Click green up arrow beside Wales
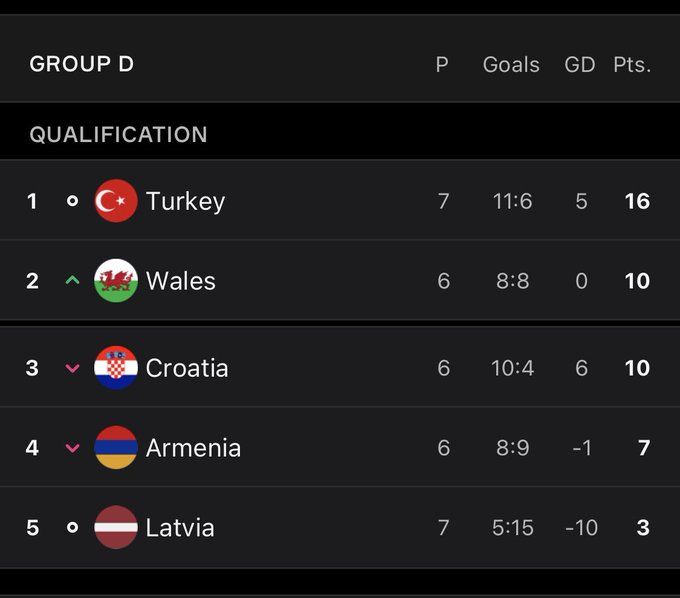The width and height of the screenshot is (680, 598). 72,281
